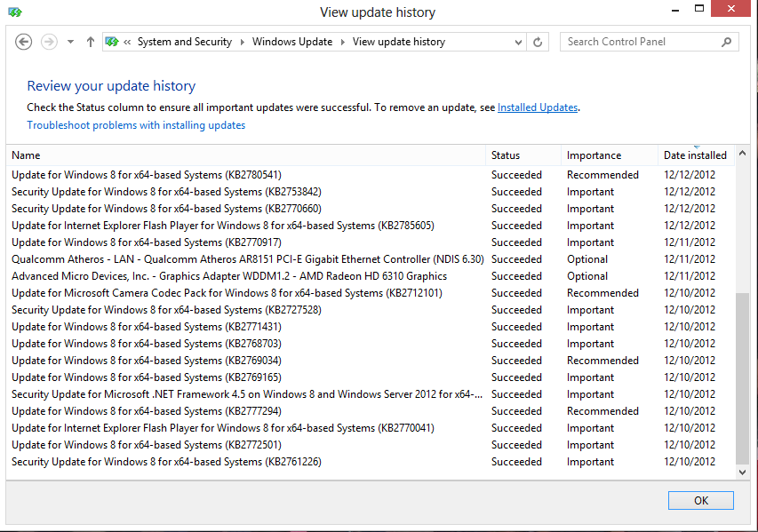This screenshot has height=532, width=758.
Task: Open the recent locations dropdown arrow
Action: pyautogui.click(x=70, y=42)
